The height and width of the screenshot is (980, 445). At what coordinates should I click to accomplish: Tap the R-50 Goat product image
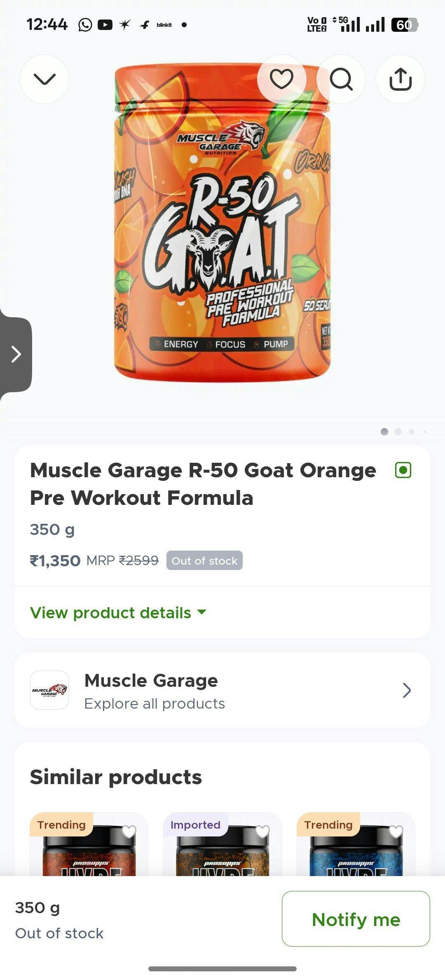(222, 223)
